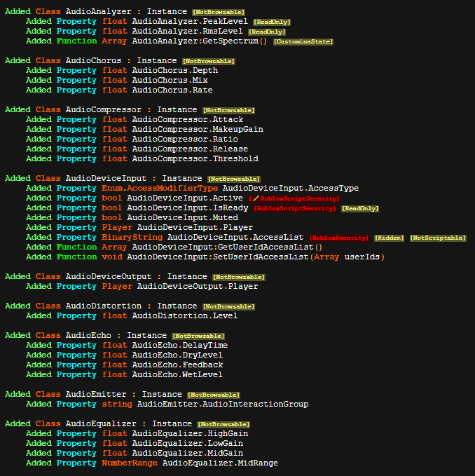Select "AudioDeviceInput.Muted" text
This screenshot has height=476, width=475.
coord(182,217)
